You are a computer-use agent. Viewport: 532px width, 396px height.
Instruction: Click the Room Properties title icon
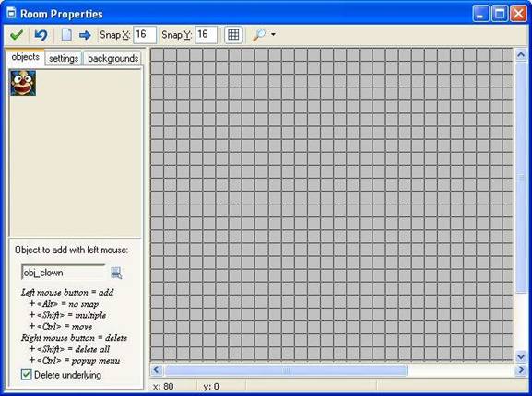tap(12, 13)
